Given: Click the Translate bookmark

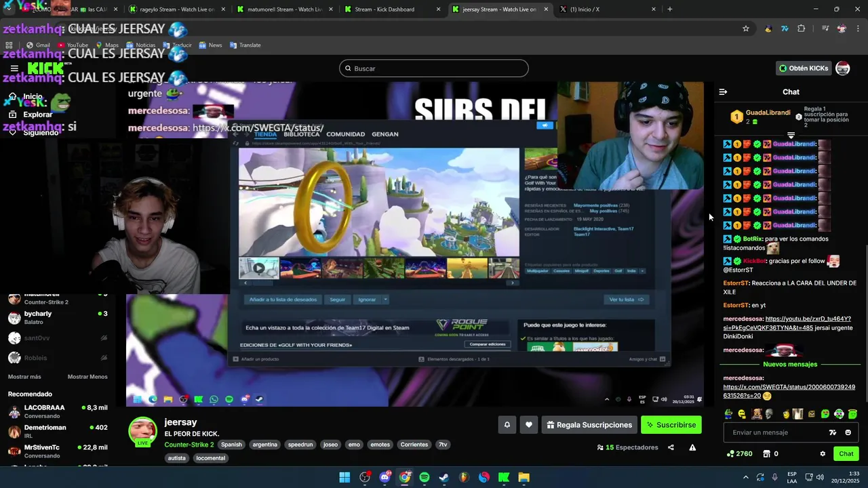Looking at the screenshot, I should 245,45.
